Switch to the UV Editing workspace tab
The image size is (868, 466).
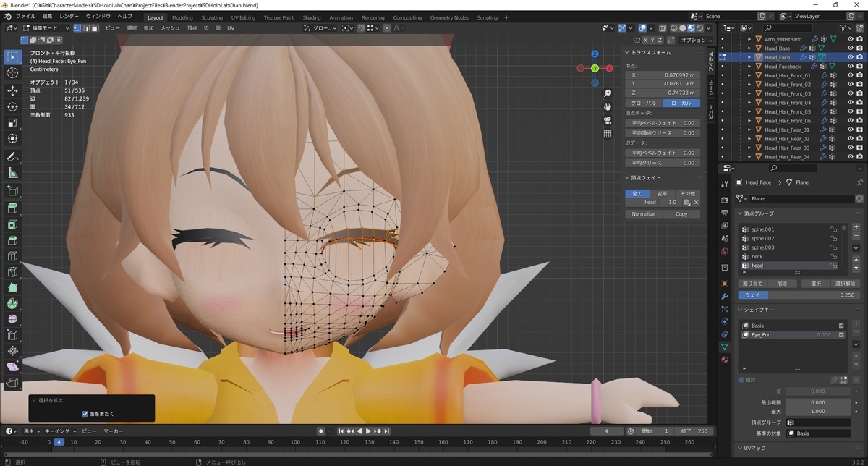tap(243, 17)
